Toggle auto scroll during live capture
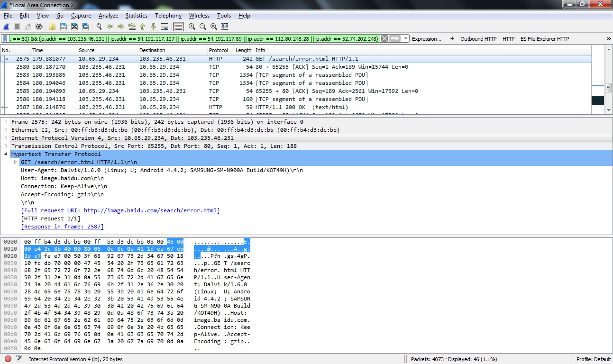Image resolution: width=613 pixels, height=364 pixels. pyautogui.click(x=165, y=27)
